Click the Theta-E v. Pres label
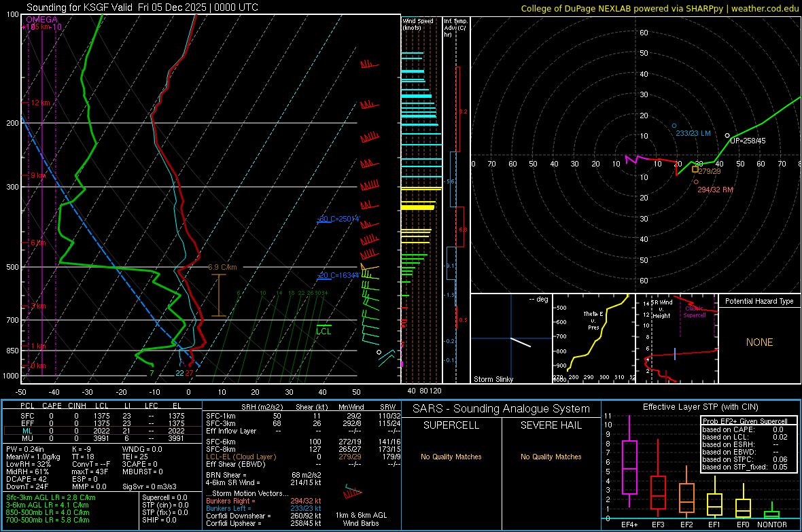The image size is (802, 532). [593, 321]
